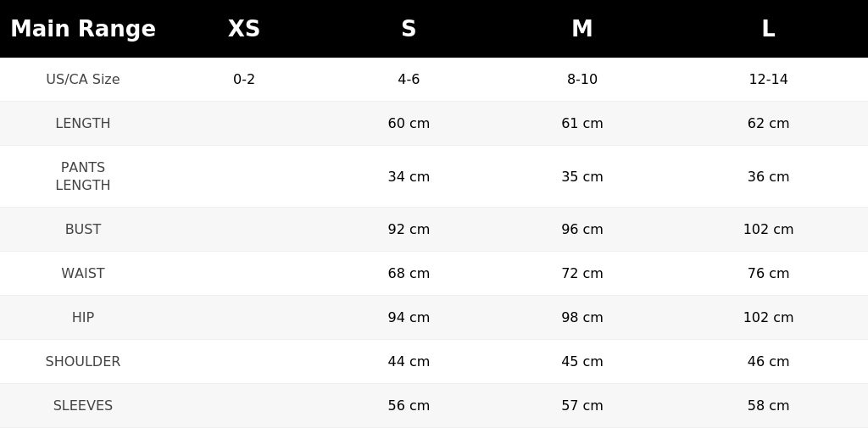Select the 58 cm sleeves value
The height and width of the screenshot is (428, 868).
point(768,406)
